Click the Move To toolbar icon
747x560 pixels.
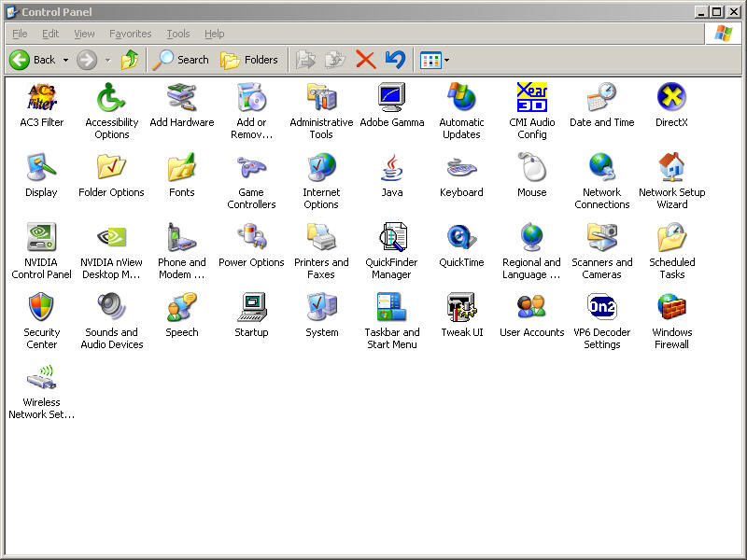[305, 60]
